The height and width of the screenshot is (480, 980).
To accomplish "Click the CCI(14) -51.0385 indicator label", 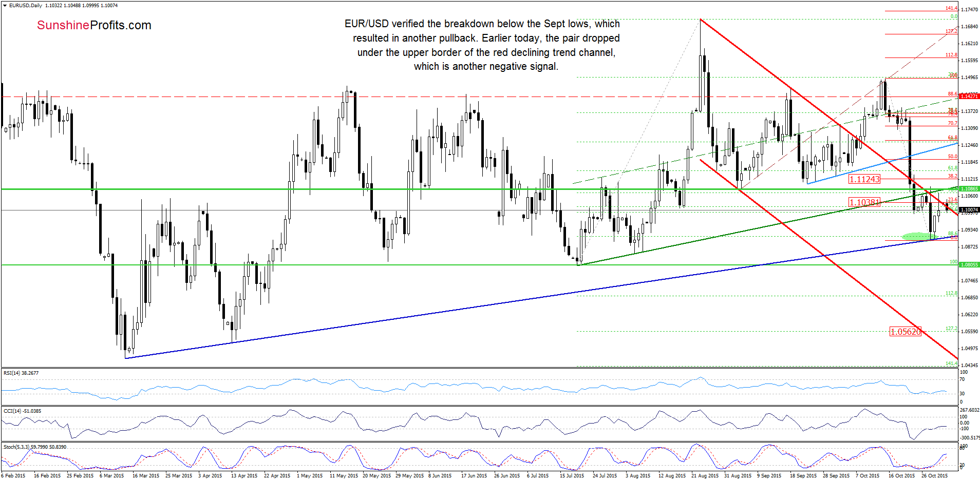I will tap(22, 411).
